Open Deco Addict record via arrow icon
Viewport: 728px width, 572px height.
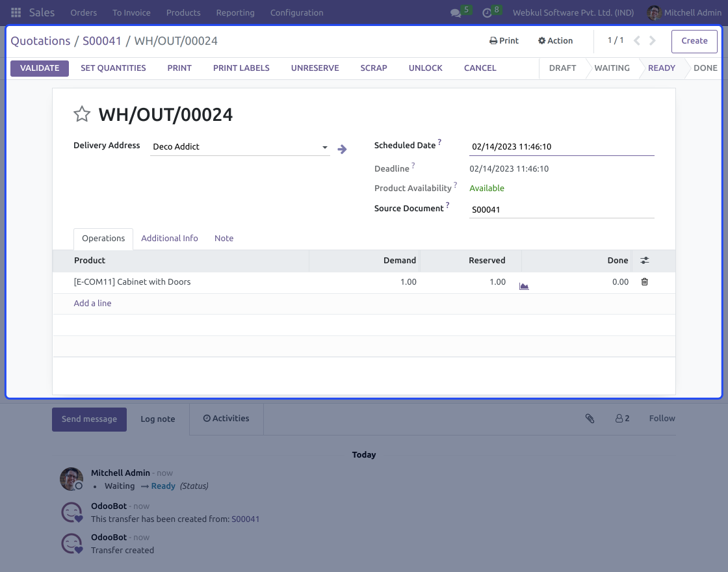click(342, 149)
